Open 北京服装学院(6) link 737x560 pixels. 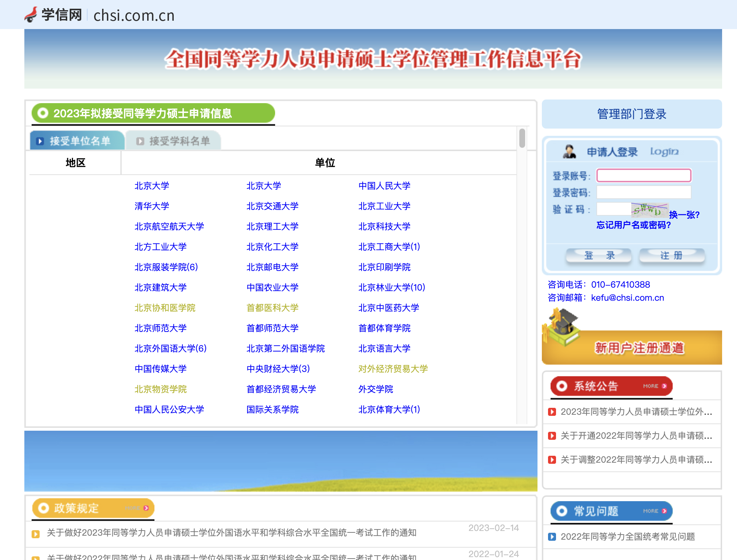pos(166,267)
